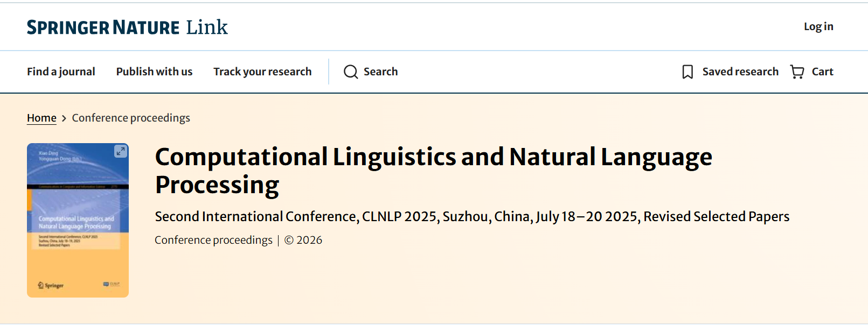Click the Springer logo on the book cover
Viewport: 868px width, 325px height.
[51, 285]
